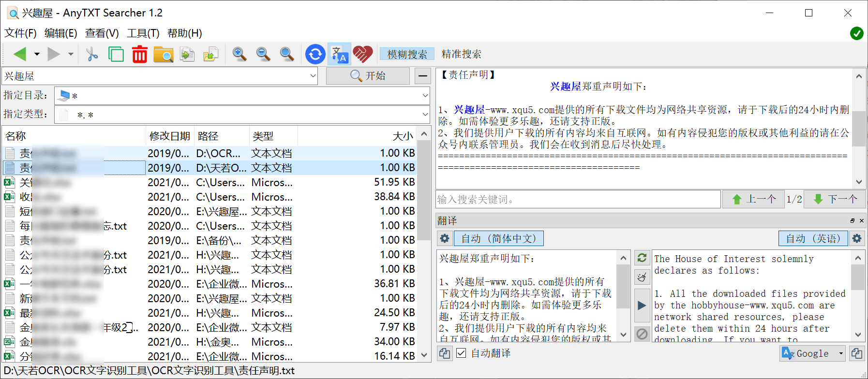Select the 7.97 KB text file row
Image resolution: width=868 pixels, height=379 pixels.
pyautogui.click(x=210, y=327)
